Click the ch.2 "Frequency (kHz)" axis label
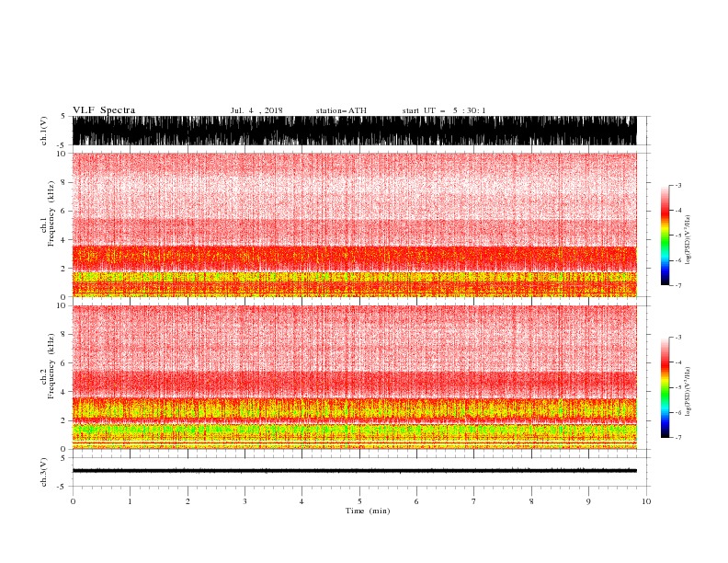The width and height of the screenshot is (728, 563). click(51, 366)
